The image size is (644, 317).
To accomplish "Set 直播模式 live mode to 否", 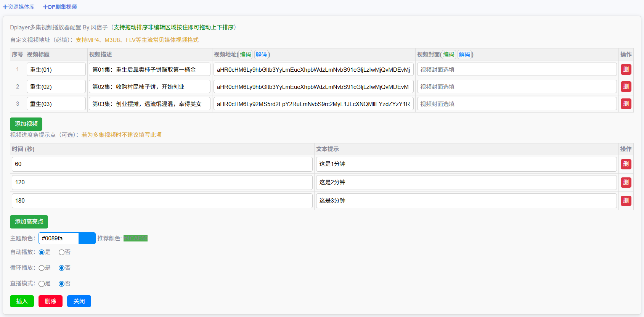I will pos(61,283).
